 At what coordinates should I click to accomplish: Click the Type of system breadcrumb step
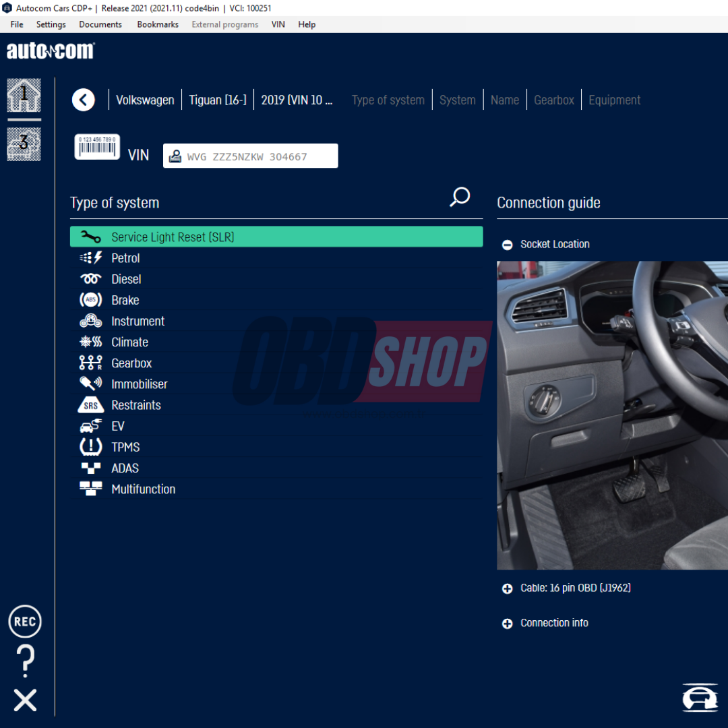tap(388, 100)
